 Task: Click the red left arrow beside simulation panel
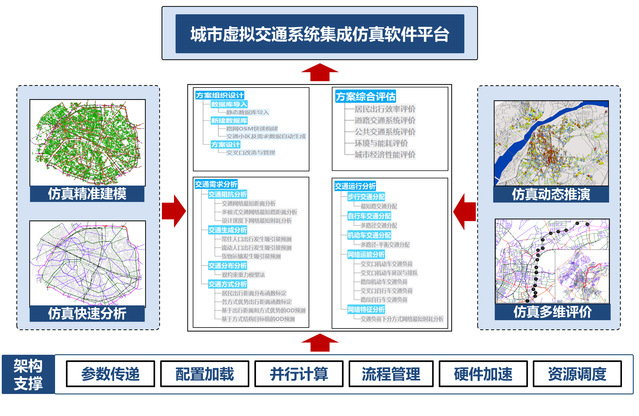tap(465, 210)
